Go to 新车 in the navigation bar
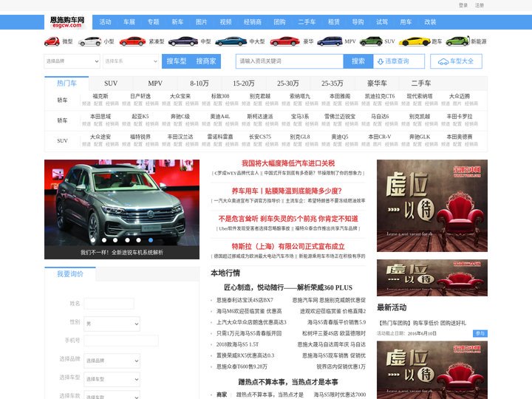This screenshot has width=532, height=399. click(x=177, y=22)
